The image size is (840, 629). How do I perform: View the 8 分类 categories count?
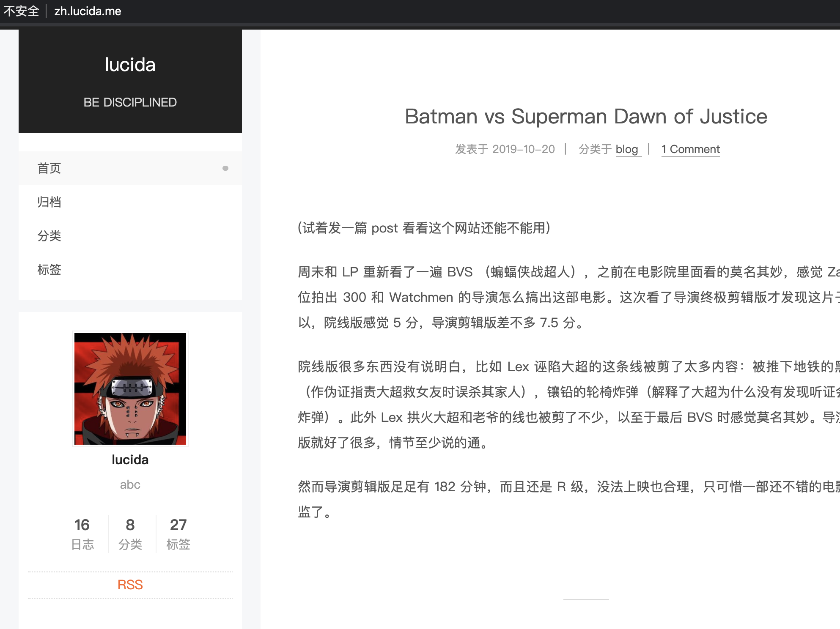point(130,533)
